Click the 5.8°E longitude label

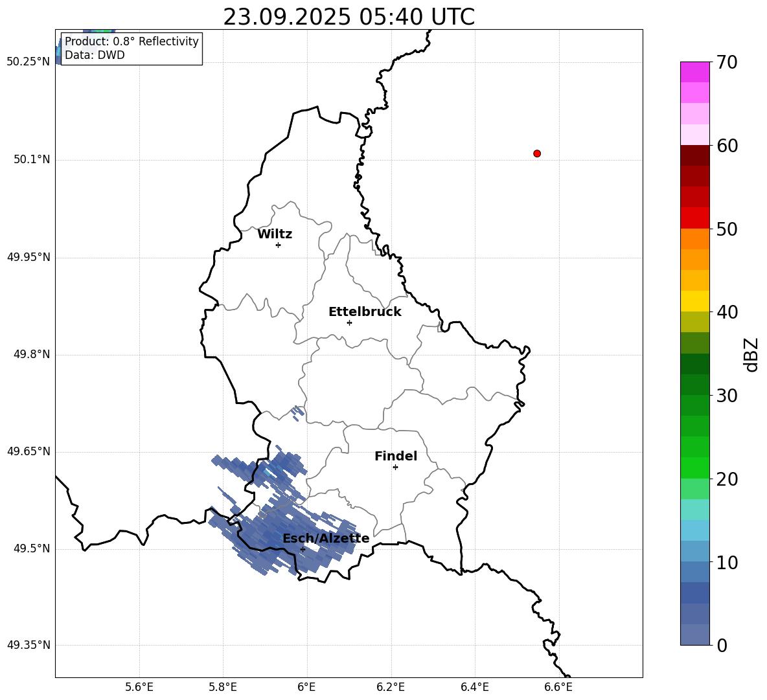point(223,687)
